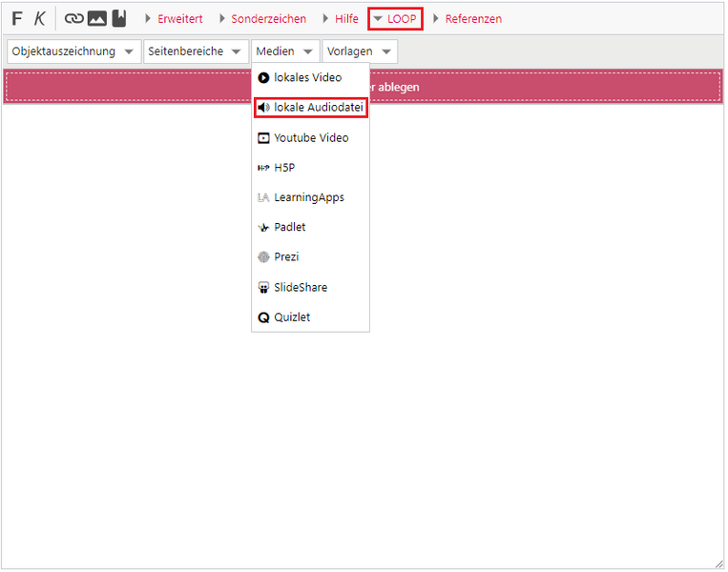The height and width of the screenshot is (572, 728).
Task: Select LearningApps from the media list
Action: [x=310, y=197]
